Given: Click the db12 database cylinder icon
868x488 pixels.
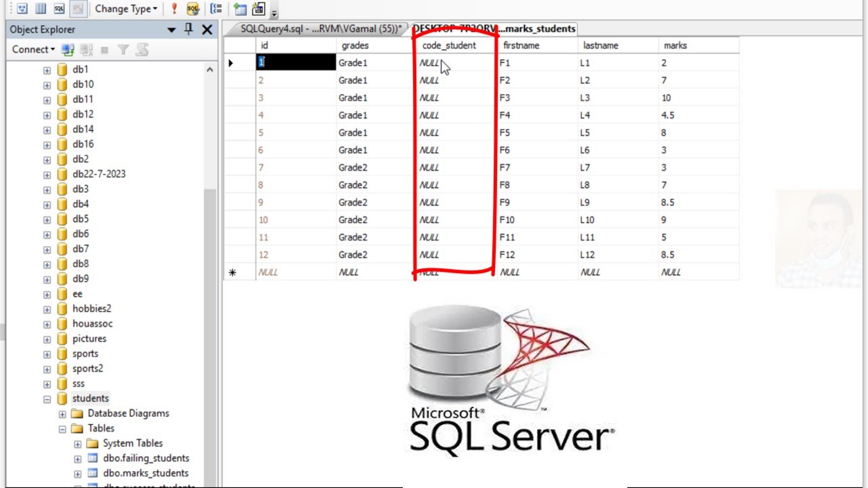Looking at the screenshot, I should pos(62,114).
